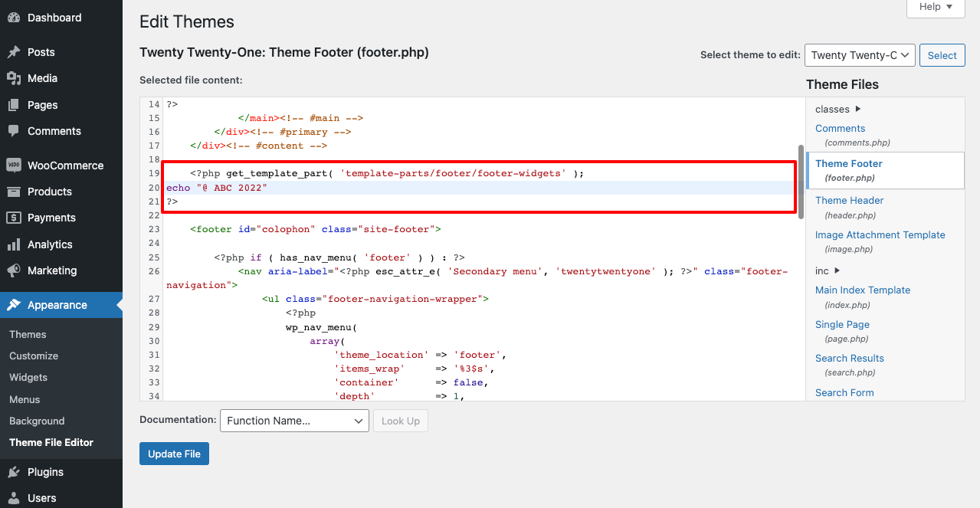Open Widgets under Appearance
Image resolution: width=980 pixels, height=508 pixels.
(28, 377)
